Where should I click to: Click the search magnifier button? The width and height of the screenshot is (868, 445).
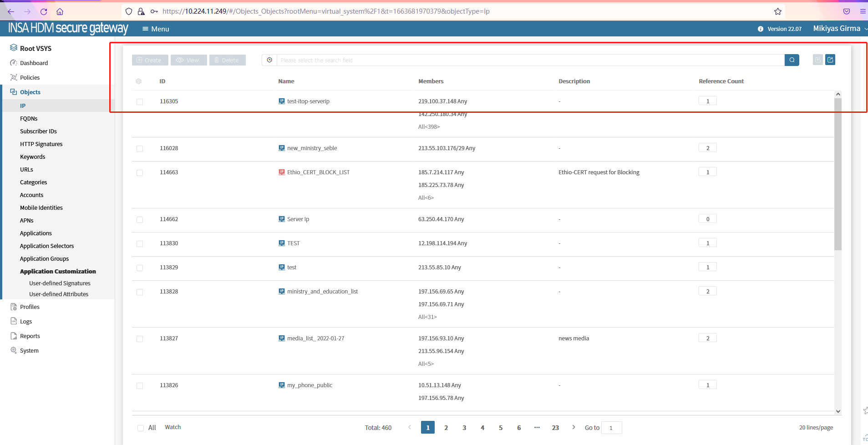tap(792, 60)
